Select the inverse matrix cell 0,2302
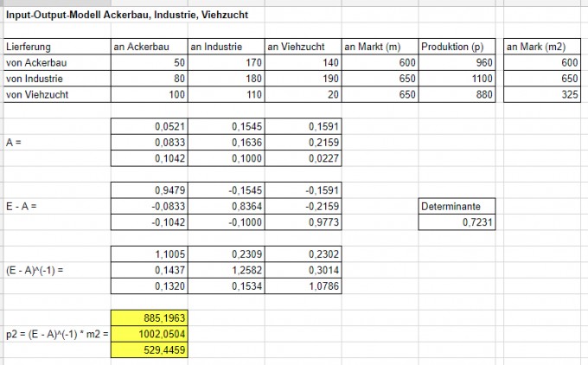This screenshot has height=365, width=588. click(303, 254)
